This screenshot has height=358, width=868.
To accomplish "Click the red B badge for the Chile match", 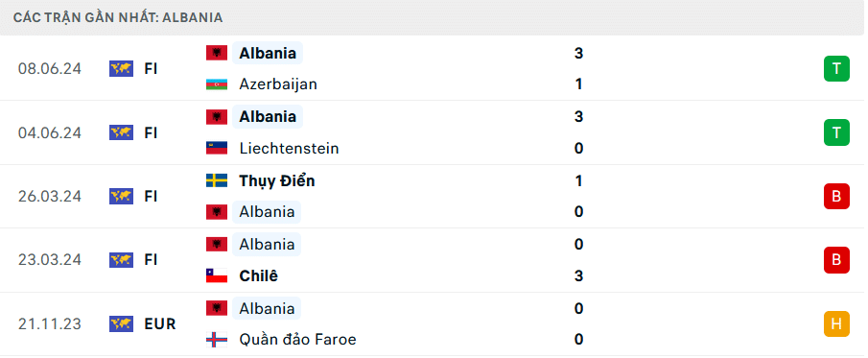I will [836, 260].
